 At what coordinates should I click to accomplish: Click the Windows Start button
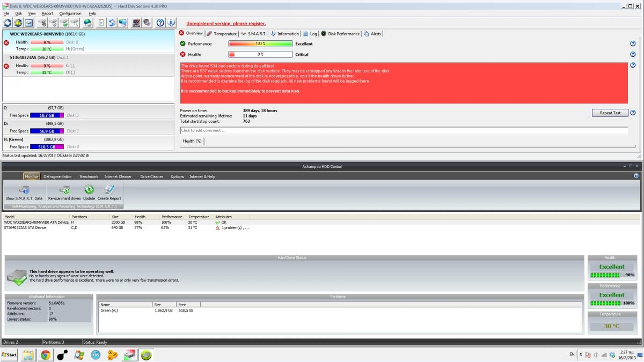coord(9,355)
